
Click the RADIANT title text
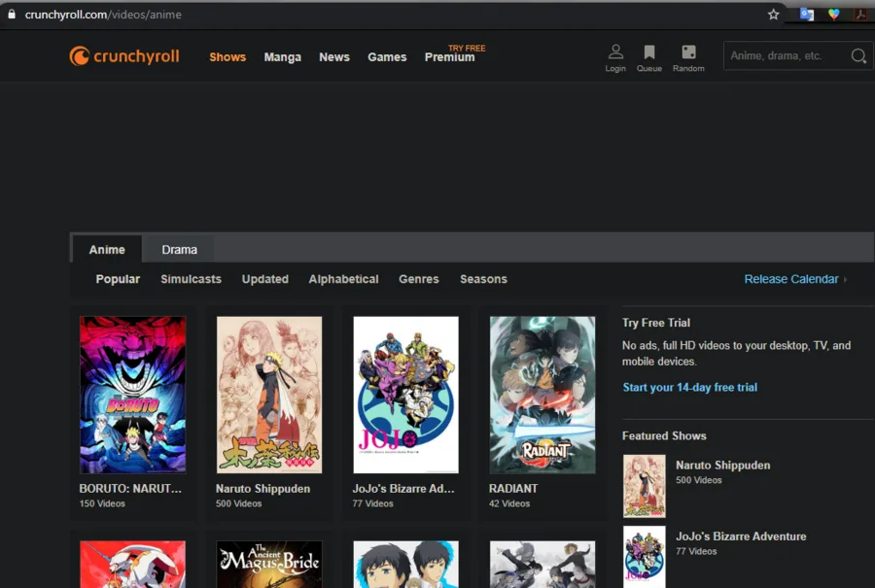coord(513,489)
